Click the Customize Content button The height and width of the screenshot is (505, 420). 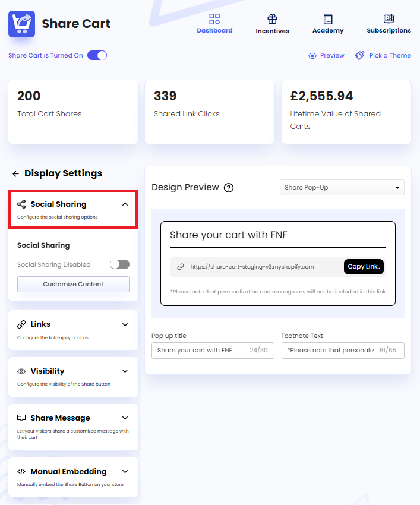click(72, 284)
